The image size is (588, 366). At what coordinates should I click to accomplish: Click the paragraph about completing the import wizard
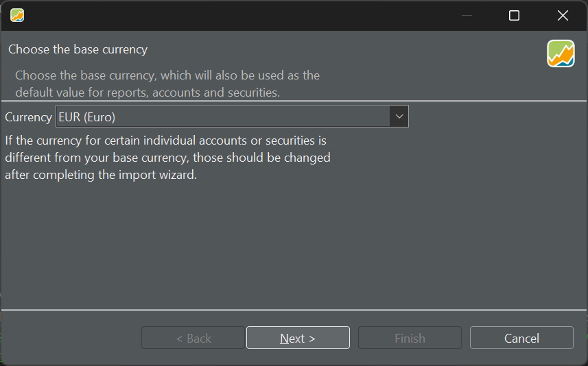(167, 158)
